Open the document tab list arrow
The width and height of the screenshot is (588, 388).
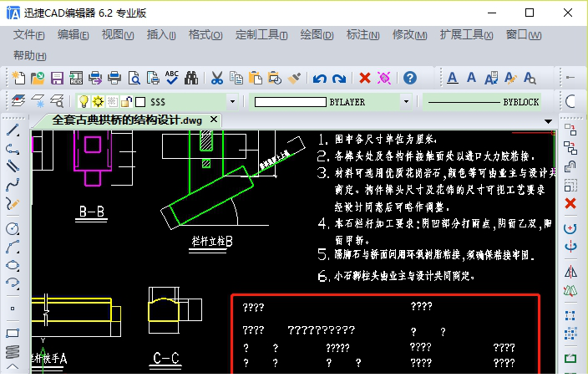pyautogui.click(x=548, y=121)
